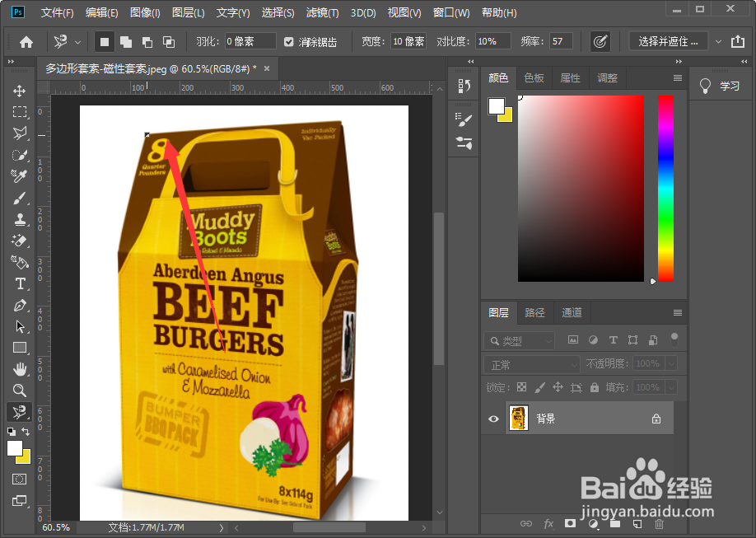Viewport: 756px width, 538px height.
Task: Select the Hand tool
Action: coord(19,369)
